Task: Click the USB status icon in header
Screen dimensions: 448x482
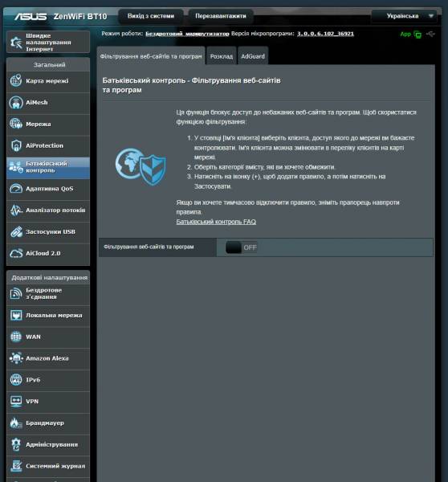Action: pyautogui.click(x=430, y=34)
